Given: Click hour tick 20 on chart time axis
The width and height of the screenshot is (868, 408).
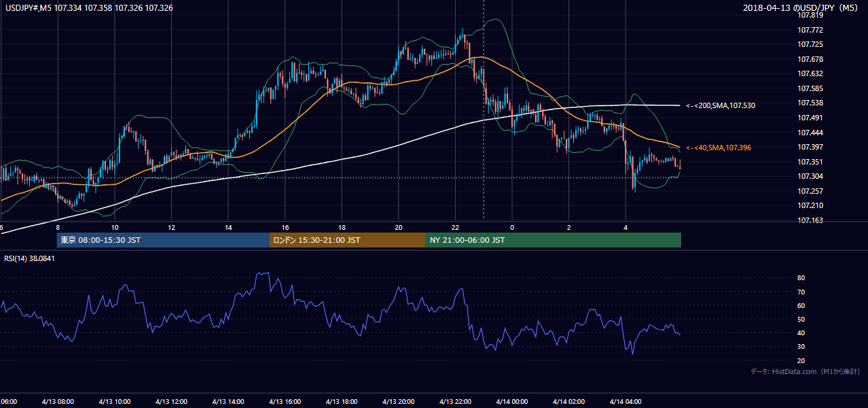Looking at the screenshot, I should 399,228.
